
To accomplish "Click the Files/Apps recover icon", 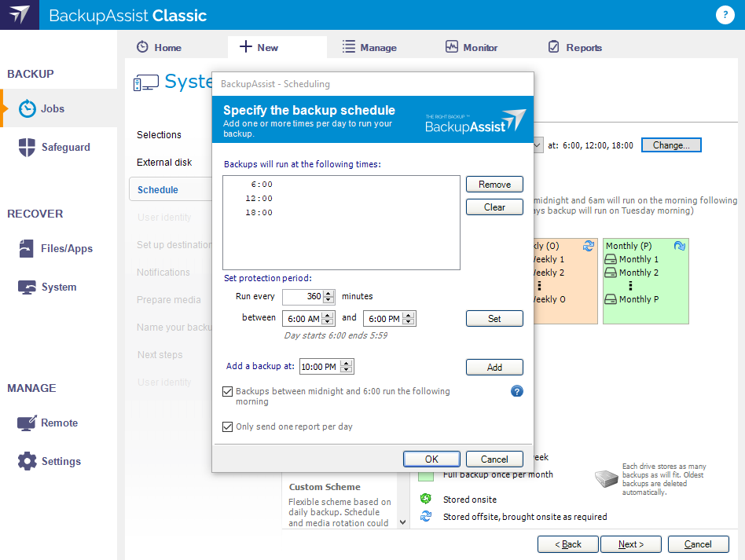I will pyautogui.click(x=26, y=248).
